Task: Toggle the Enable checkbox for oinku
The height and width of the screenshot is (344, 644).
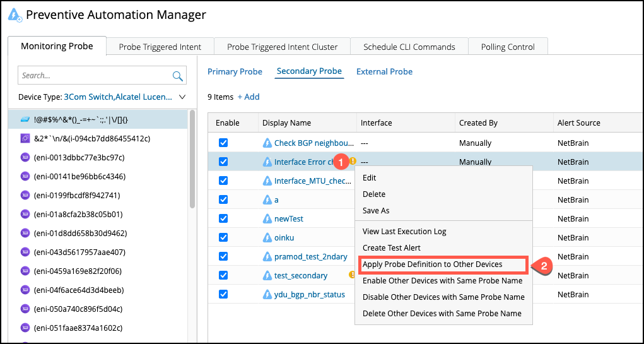Action: (x=223, y=238)
